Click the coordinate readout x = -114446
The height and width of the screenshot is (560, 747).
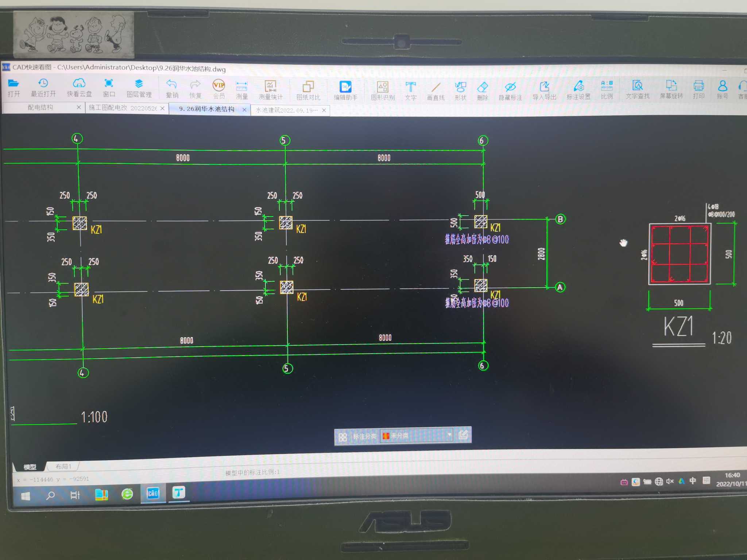[x=53, y=479]
